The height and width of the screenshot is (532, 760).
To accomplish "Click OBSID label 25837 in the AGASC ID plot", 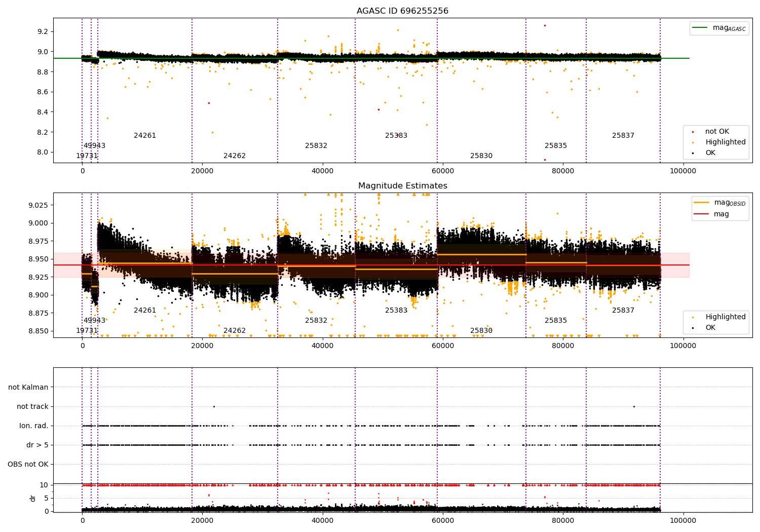I will coord(623,136).
